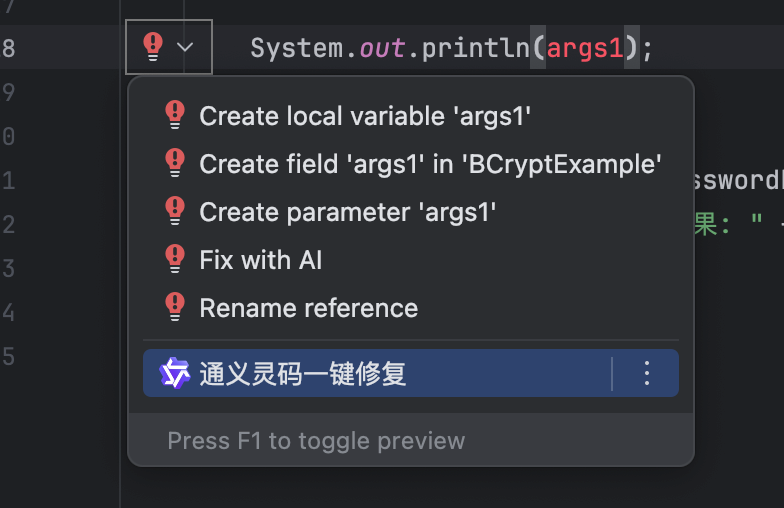
Task: Click line number 8 in the gutter
Action: [x=8, y=48]
